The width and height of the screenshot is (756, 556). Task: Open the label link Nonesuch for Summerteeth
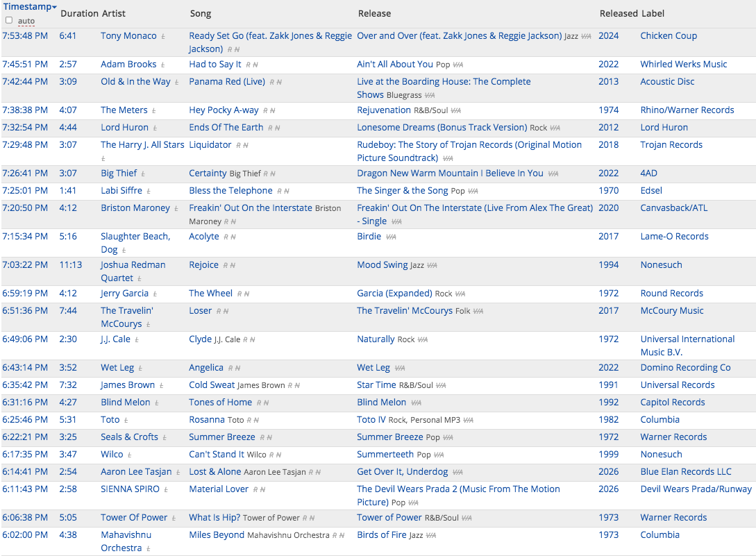(661, 454)
